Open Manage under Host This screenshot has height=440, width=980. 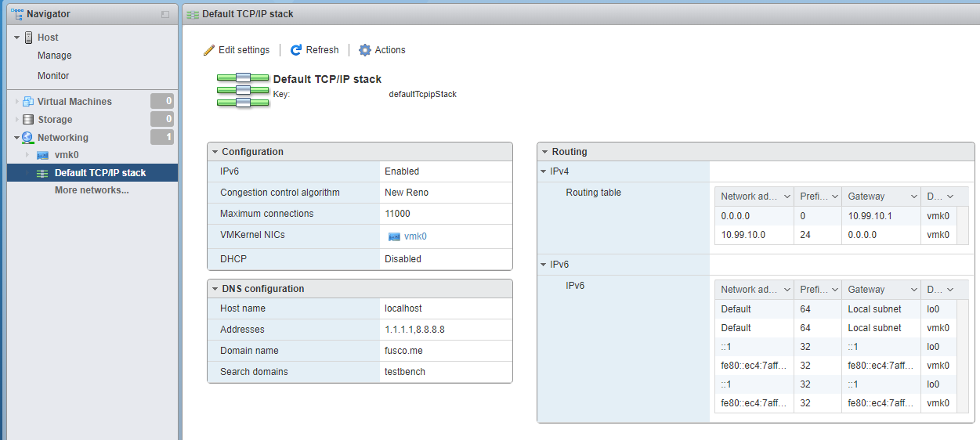tap(54, 56)
